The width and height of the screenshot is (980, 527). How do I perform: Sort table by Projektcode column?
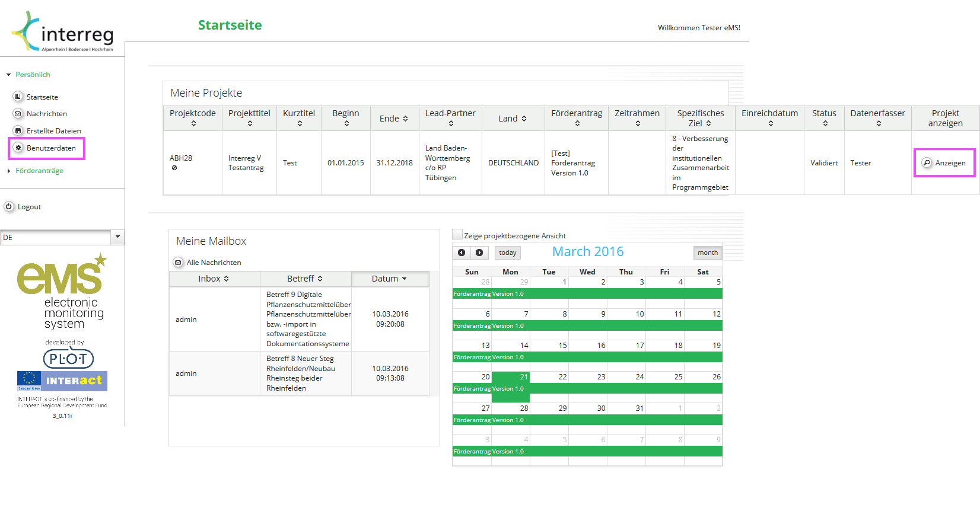tap(193, 118)
